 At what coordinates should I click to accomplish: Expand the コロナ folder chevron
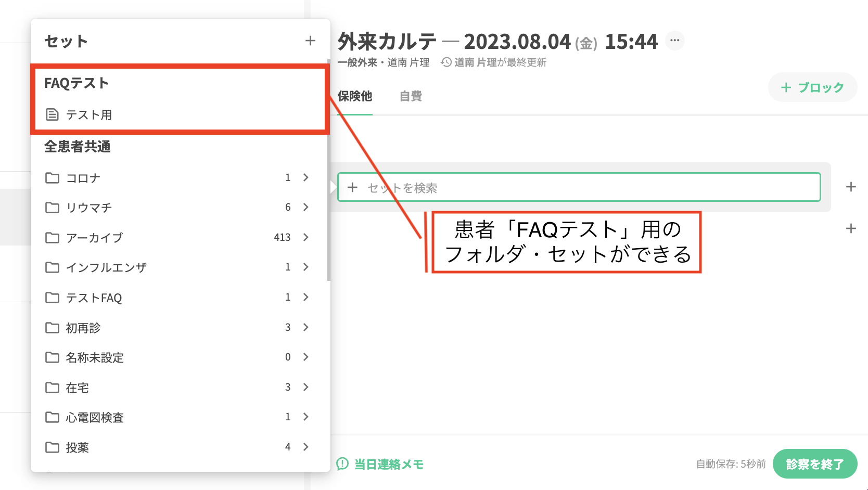(306, 177)
